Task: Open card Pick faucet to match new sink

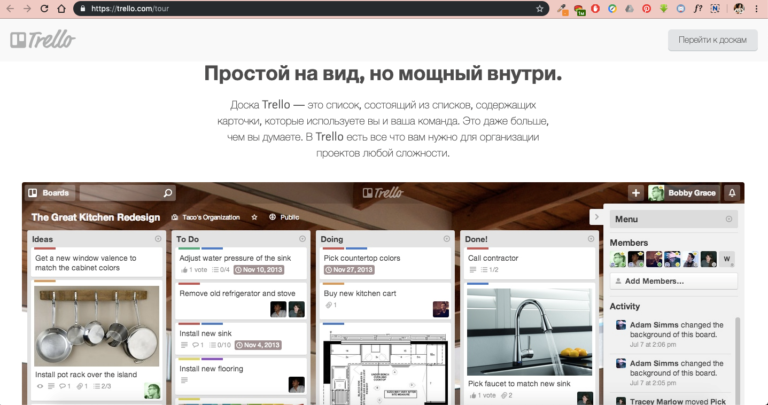Action: (x=519, y=383)
